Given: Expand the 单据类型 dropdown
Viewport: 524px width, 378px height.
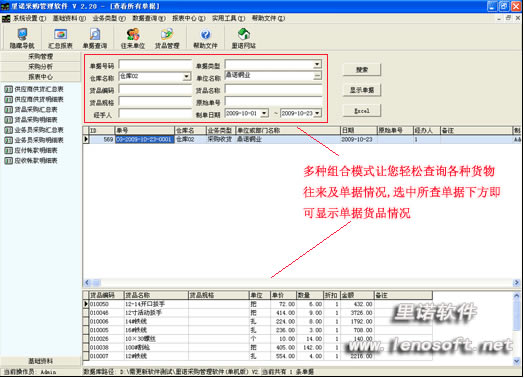Looking at the screenshot, I should tap(316, 64).
